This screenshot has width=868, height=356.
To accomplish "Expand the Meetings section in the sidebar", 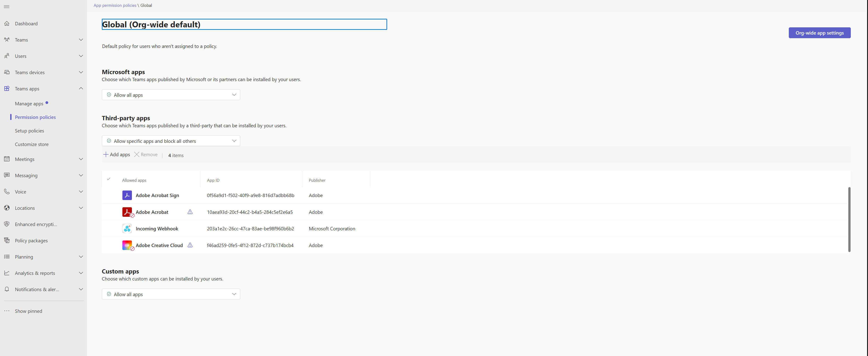I will tap(81, 159).
